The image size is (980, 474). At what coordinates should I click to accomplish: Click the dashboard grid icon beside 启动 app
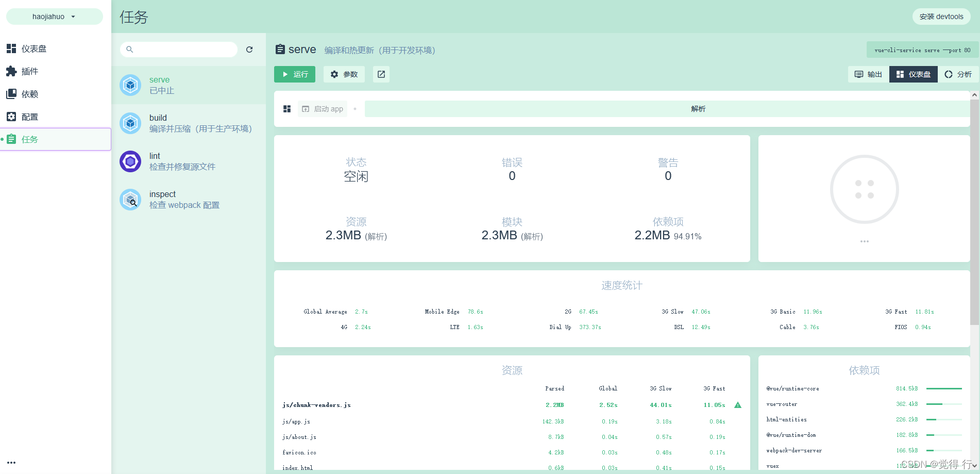(x=287, y=109)
